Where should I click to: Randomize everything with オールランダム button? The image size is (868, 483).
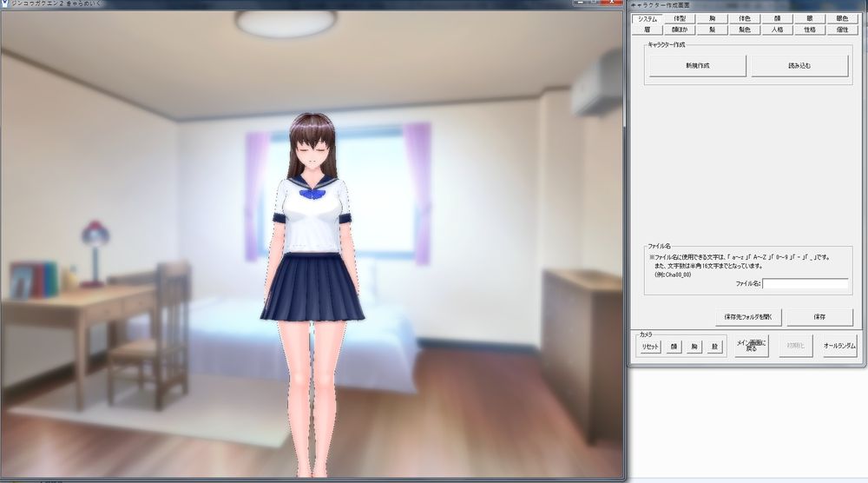(839, 345)
